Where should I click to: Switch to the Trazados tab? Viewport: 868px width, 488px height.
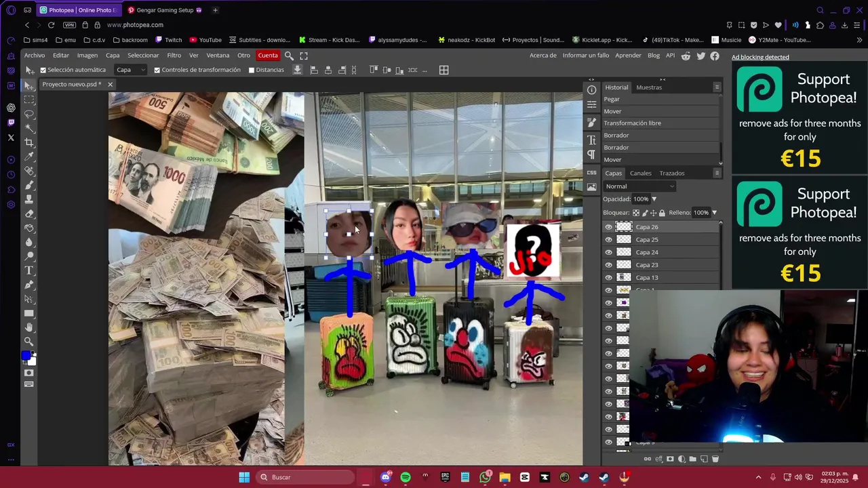pos(672,173)
